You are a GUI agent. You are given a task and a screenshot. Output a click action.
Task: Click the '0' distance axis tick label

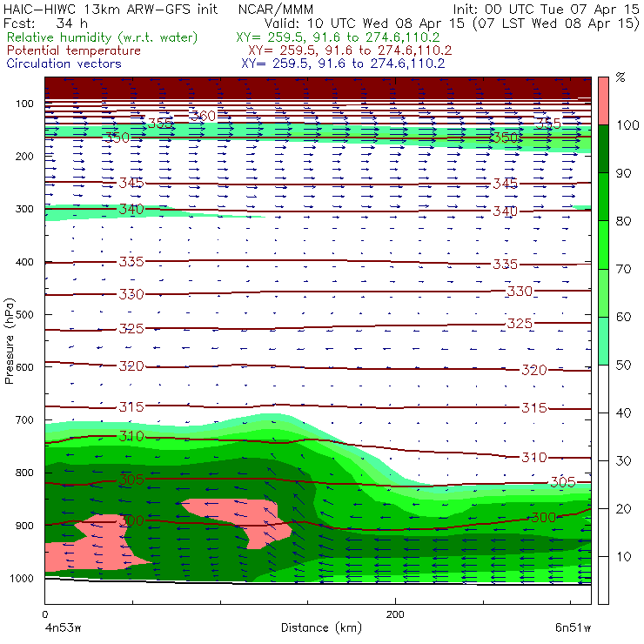[44, 614]
